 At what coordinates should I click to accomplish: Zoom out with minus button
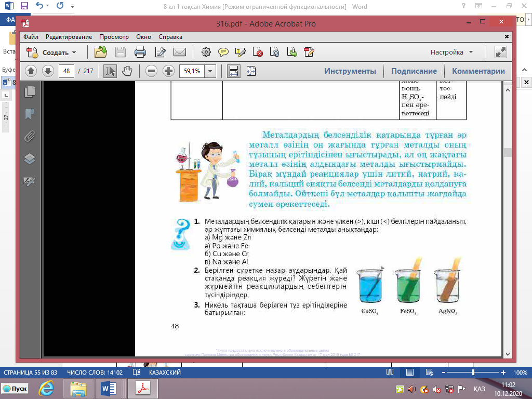pos(151,71)
